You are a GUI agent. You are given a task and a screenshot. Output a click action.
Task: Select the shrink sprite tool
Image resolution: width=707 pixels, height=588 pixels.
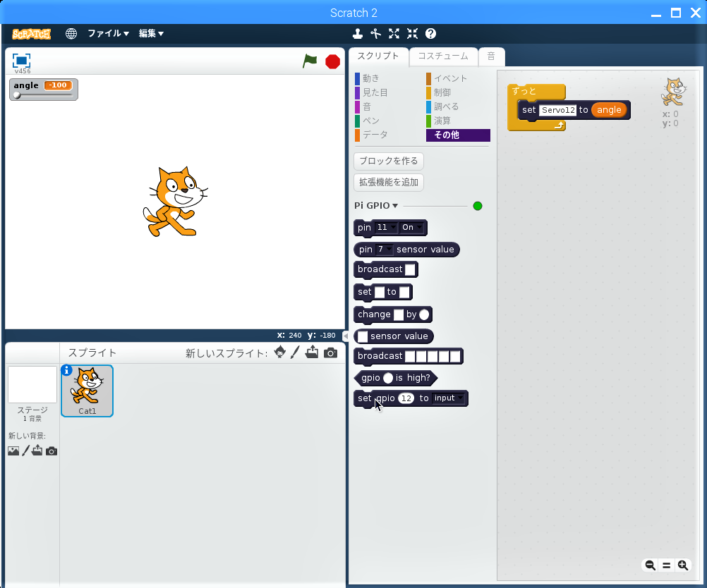coord(413,34)
